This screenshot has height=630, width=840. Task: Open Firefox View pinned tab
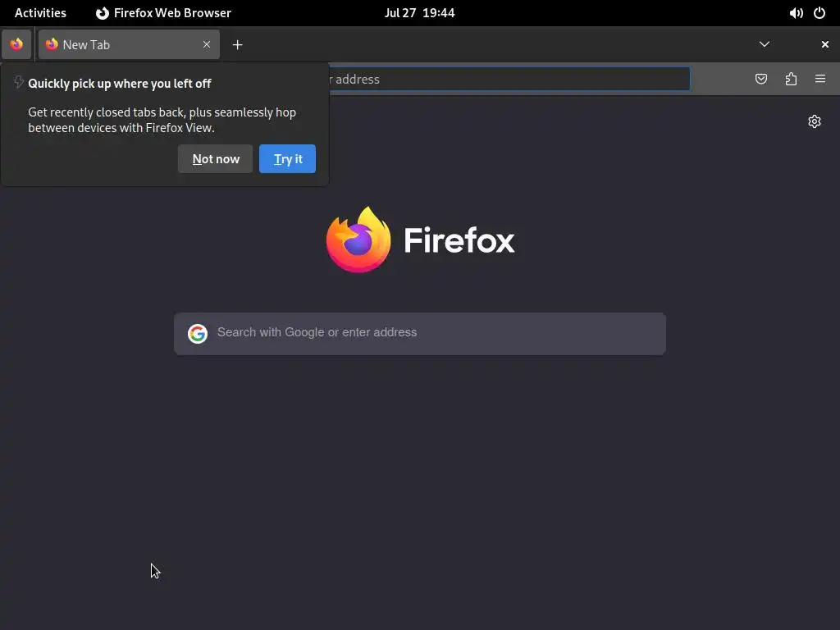16,44
